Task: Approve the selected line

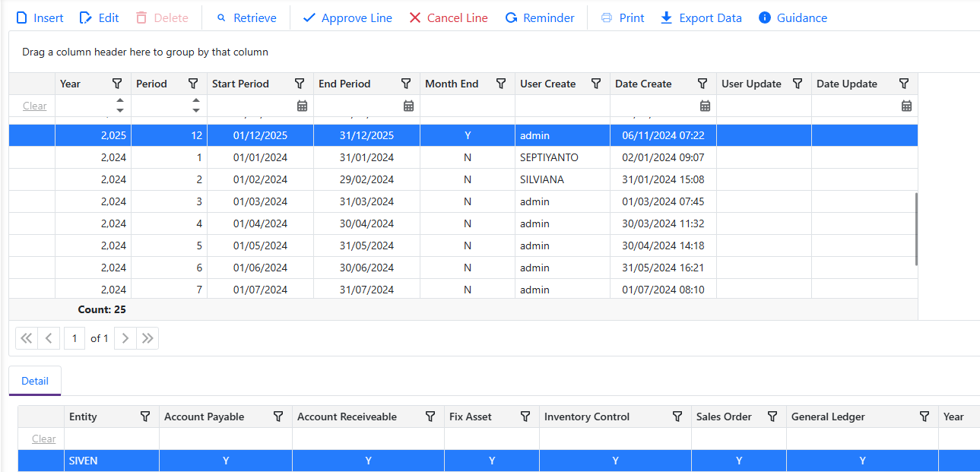Action: pos(347,17)
